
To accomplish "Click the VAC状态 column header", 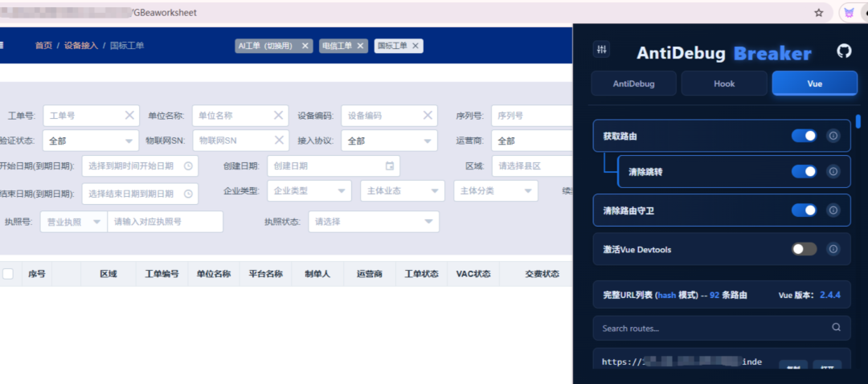I will click(x=473, y=274).
